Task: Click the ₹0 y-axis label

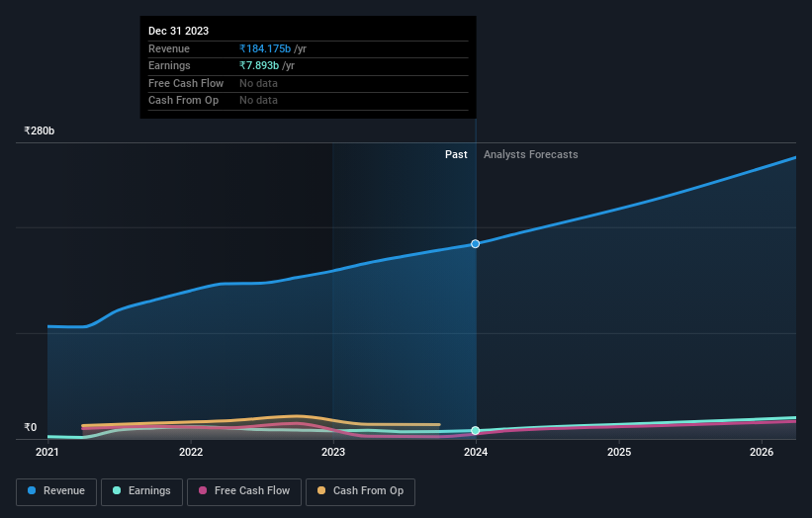Action: [x=31, y=427]
